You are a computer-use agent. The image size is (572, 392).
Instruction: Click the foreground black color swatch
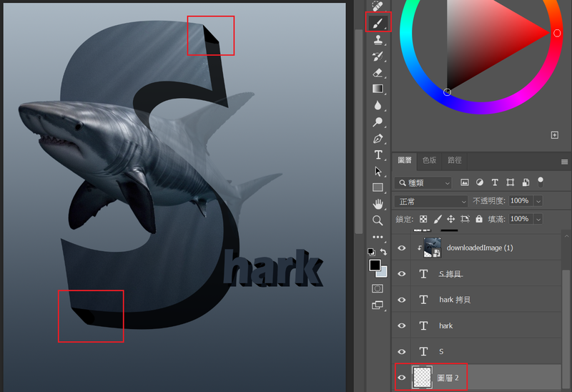375,266
